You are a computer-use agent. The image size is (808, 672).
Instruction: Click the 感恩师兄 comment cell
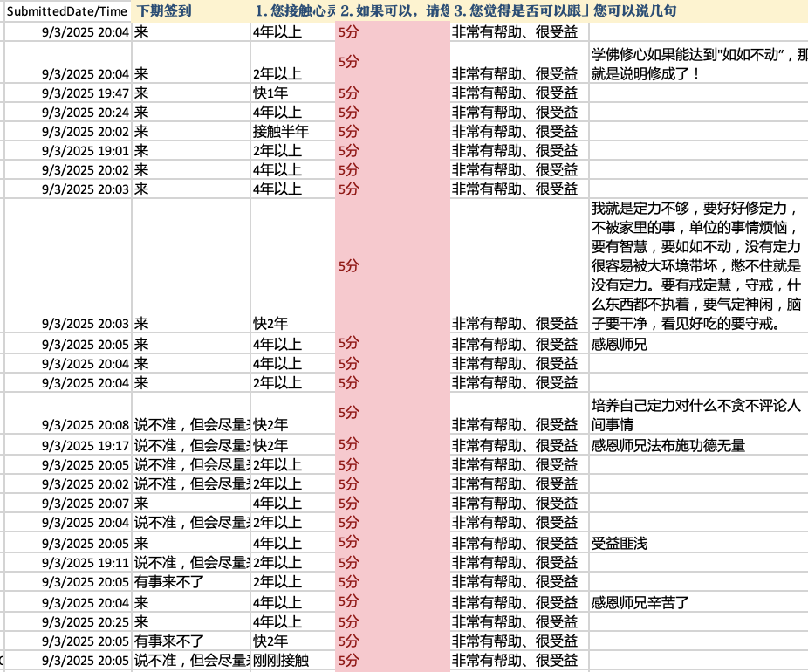tap(698, 344)
